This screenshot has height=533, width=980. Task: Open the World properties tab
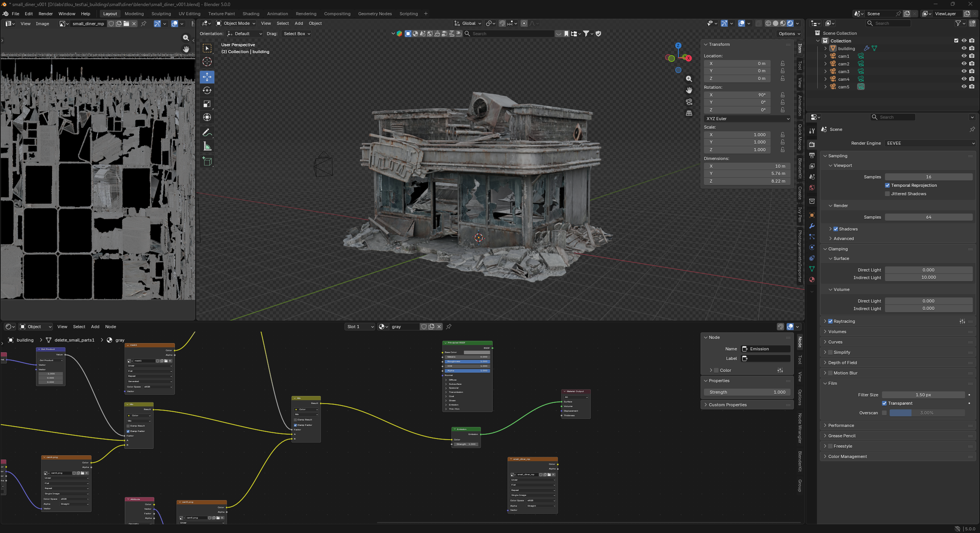coord(812,187)
